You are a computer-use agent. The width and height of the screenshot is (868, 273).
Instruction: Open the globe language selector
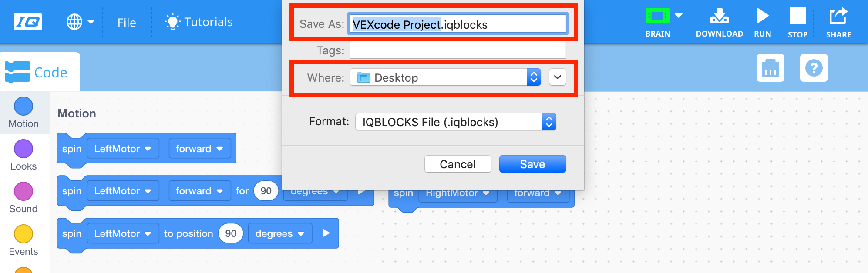pyautogui.click(x=80, y=22)
